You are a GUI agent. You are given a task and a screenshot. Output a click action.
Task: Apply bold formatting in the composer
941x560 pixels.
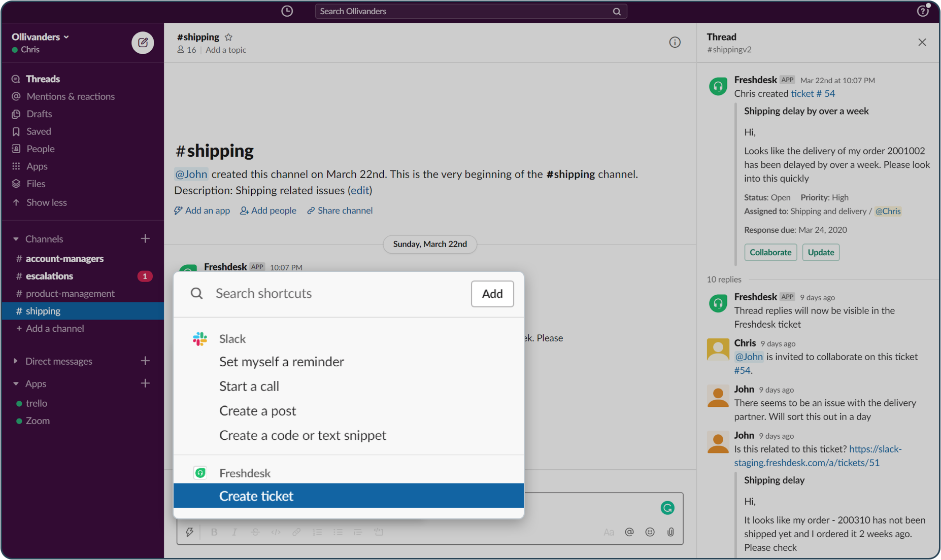point(214,532)
